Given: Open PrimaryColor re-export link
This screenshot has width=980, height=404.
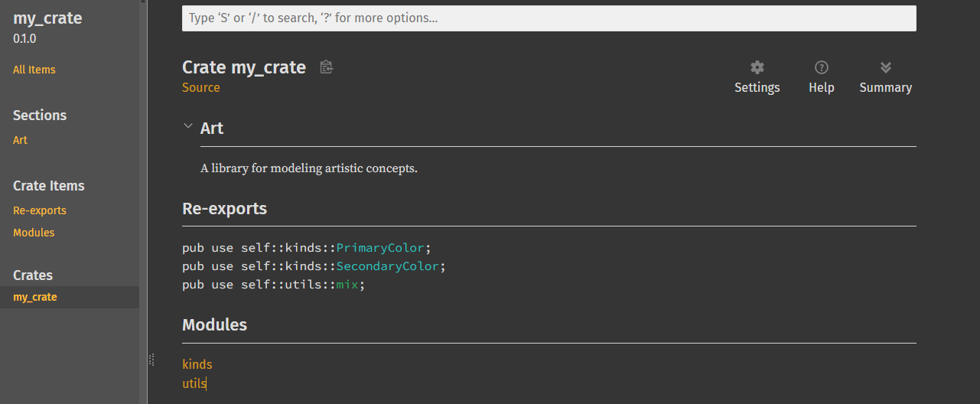Looking at the screenshot, I should [x=380, y=248].
